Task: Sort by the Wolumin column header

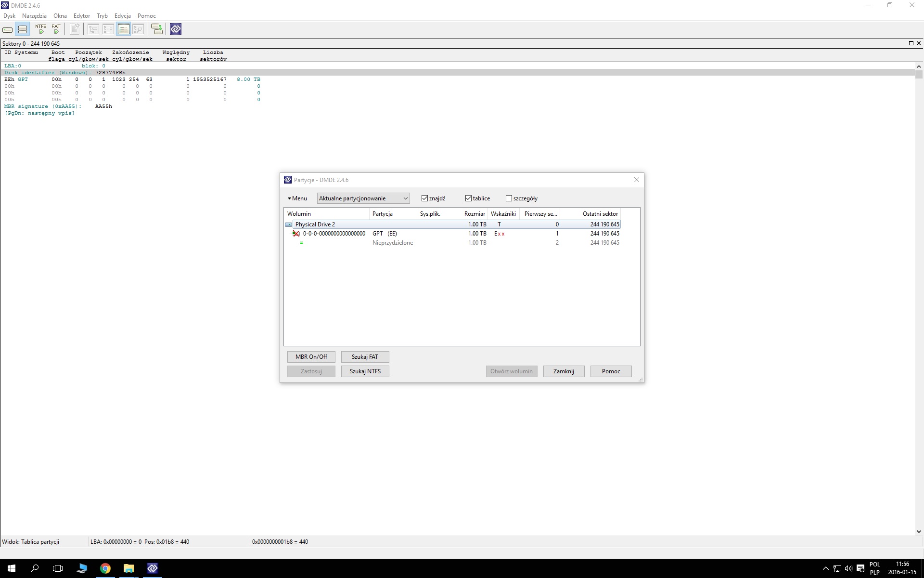Action: coord(327,214)
